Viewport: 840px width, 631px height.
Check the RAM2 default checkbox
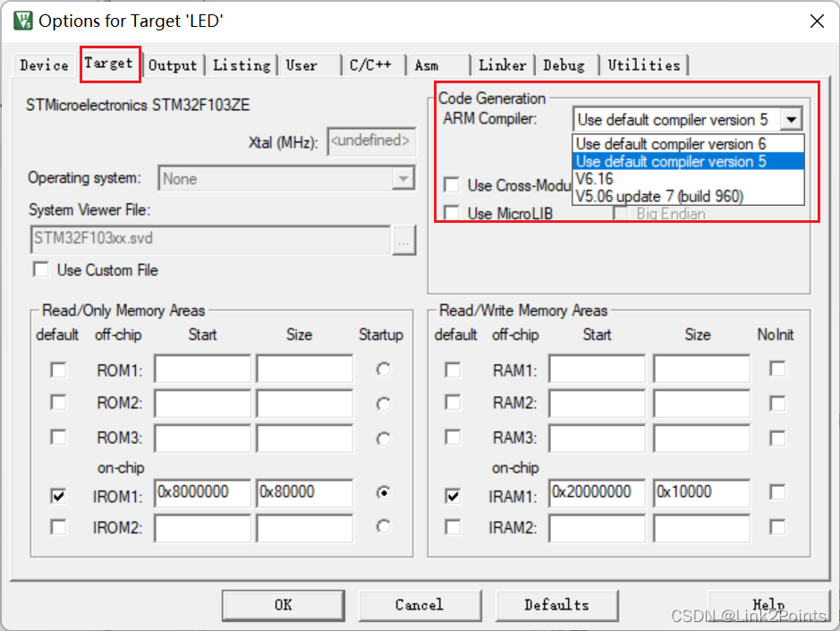point(453,403)
